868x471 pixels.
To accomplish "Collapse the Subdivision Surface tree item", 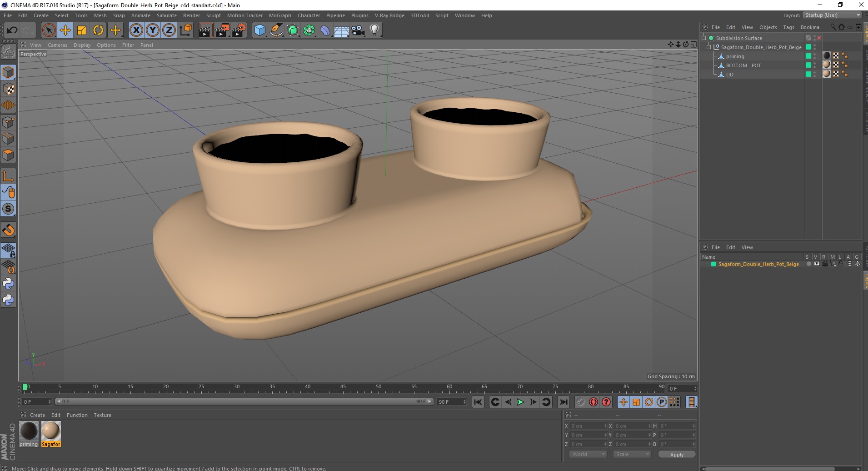I will tap(704, 38).
